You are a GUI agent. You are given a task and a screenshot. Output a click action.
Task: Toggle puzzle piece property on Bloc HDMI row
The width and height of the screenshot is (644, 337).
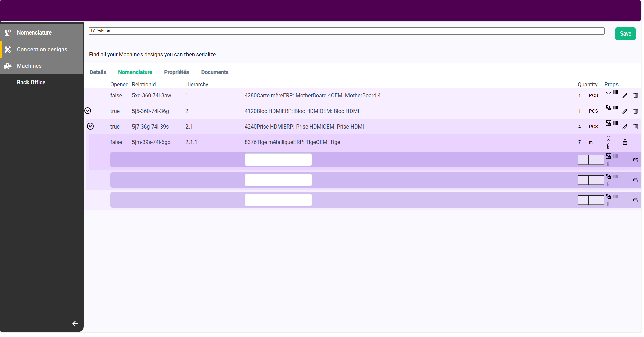click(x=608, y=108)
